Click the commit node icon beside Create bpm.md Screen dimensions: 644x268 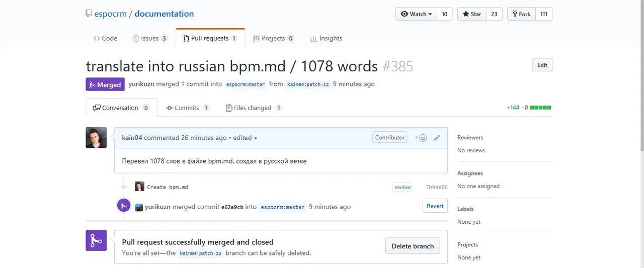pyautogui.click(x=124, y=187)
